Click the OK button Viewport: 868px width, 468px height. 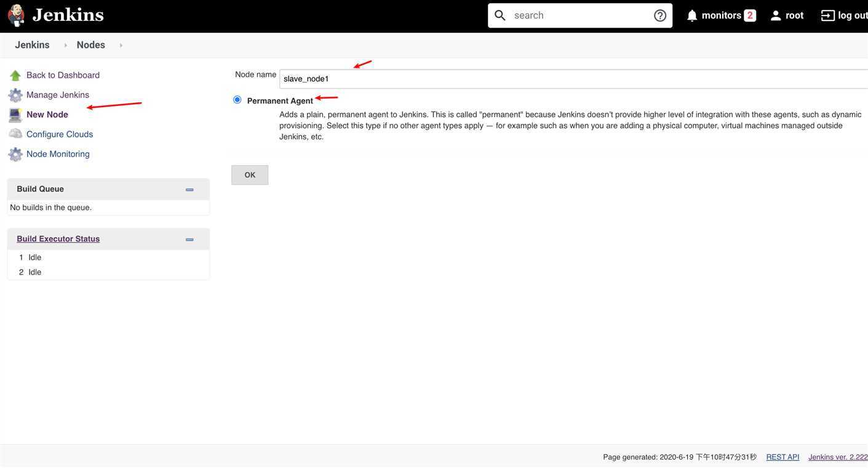pyautogui.click(x=250, y=175)
